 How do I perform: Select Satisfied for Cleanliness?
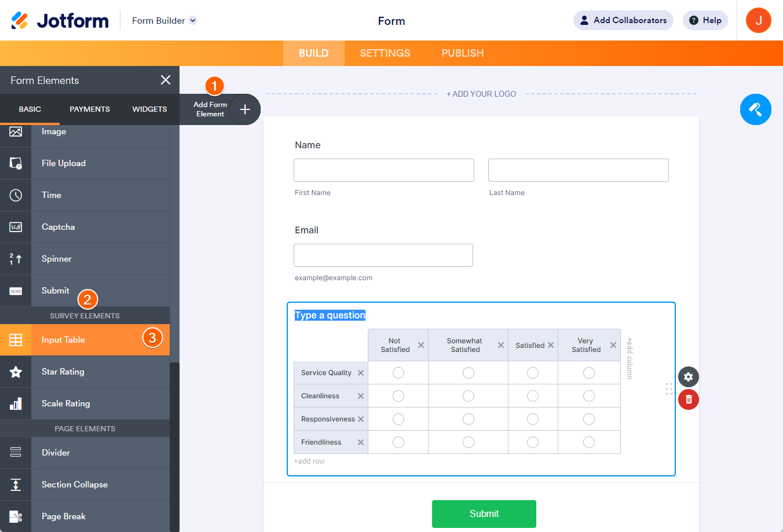tap(533, 396)
